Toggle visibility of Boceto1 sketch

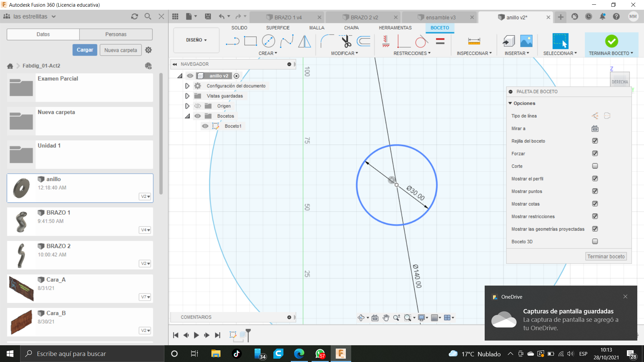(x=205, y=126)
